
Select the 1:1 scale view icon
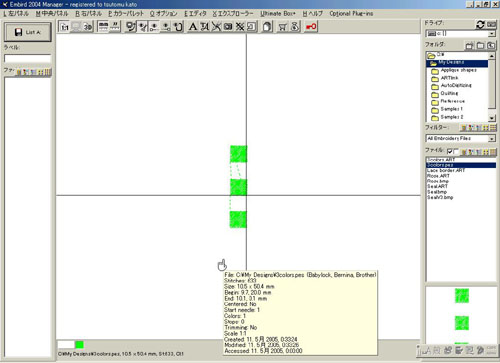(x=64, y=27)
